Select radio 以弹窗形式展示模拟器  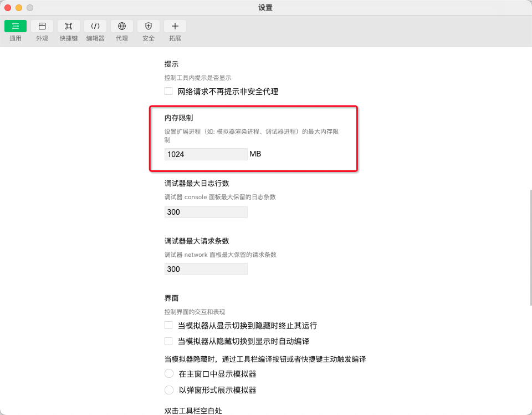[169, 390]
